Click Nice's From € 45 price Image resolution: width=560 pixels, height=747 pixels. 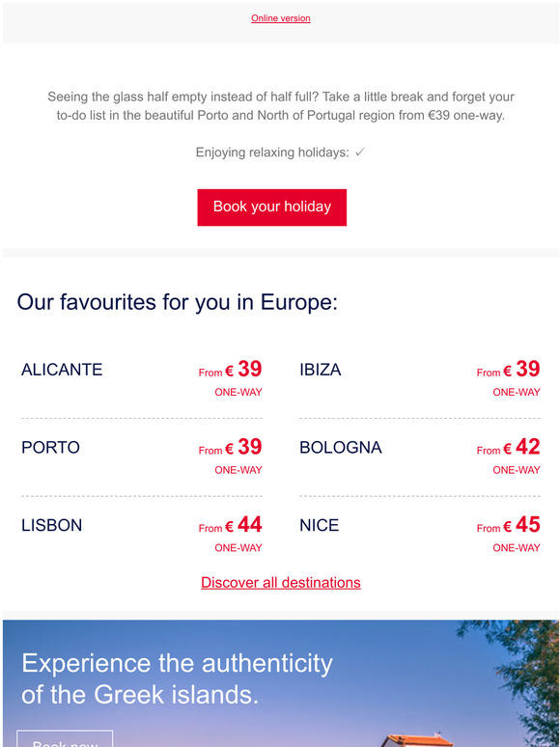coord(508,525)
